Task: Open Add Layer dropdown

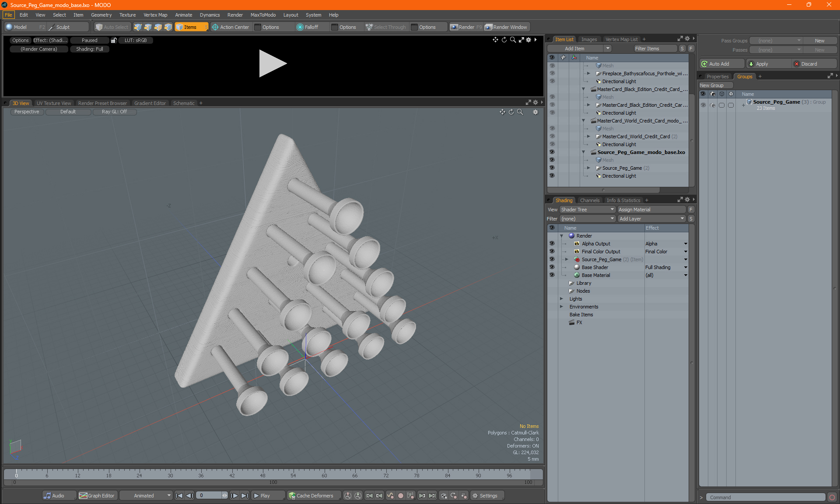Action: (x=652, y=219)
